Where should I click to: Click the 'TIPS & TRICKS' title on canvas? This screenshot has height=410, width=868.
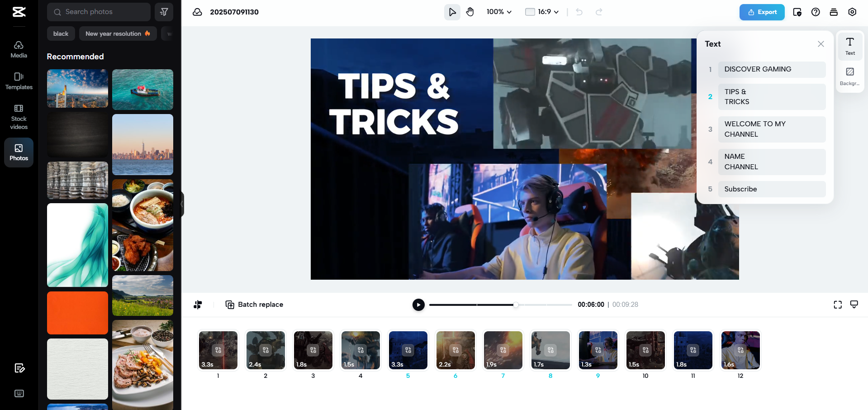394,104
